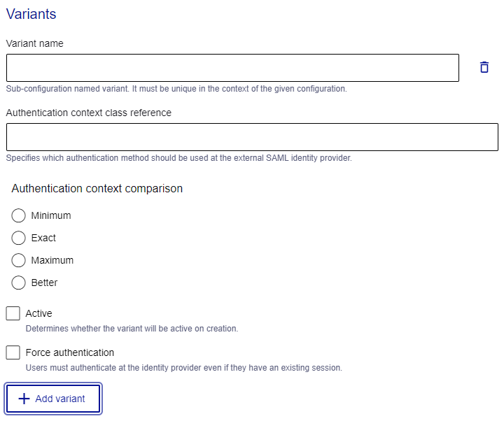504x421 pixels.
Task: Delete the variant with the trash icon
Action: pos(484,67)
